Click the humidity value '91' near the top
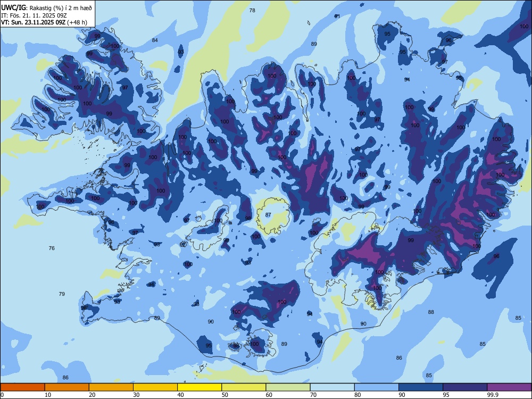The width and height of the screenshot is (532, 399). click(337, 16)
